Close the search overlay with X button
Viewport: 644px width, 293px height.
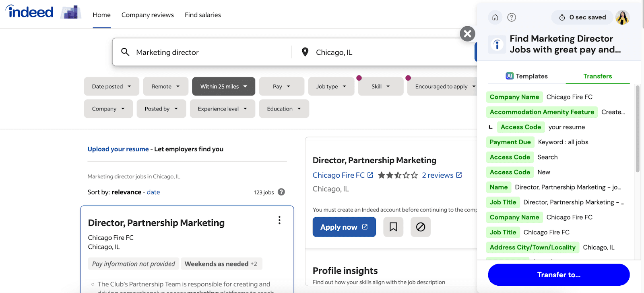[467, 34]
